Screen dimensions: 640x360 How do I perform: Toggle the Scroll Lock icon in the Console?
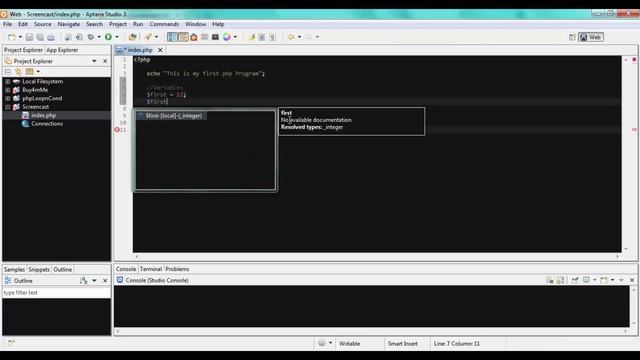[560, 280]
